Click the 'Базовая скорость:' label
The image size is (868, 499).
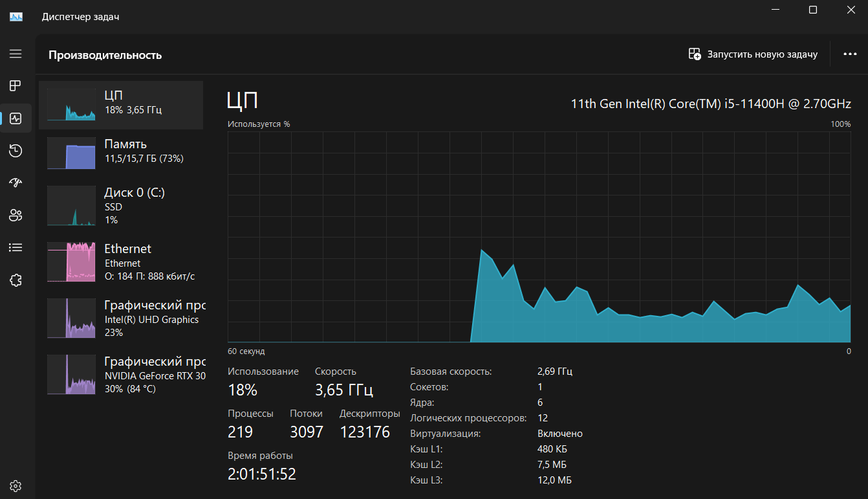[451, 371]
